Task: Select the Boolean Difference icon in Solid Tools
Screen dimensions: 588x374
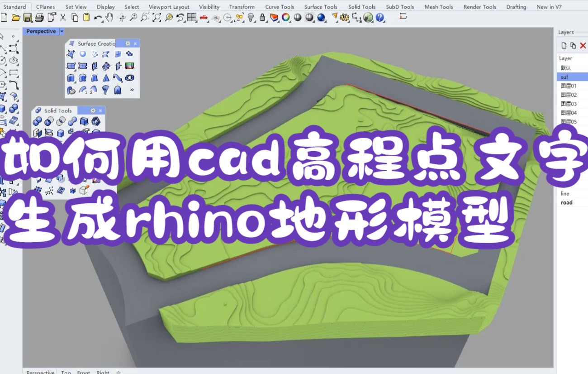Action: point(49,121)
